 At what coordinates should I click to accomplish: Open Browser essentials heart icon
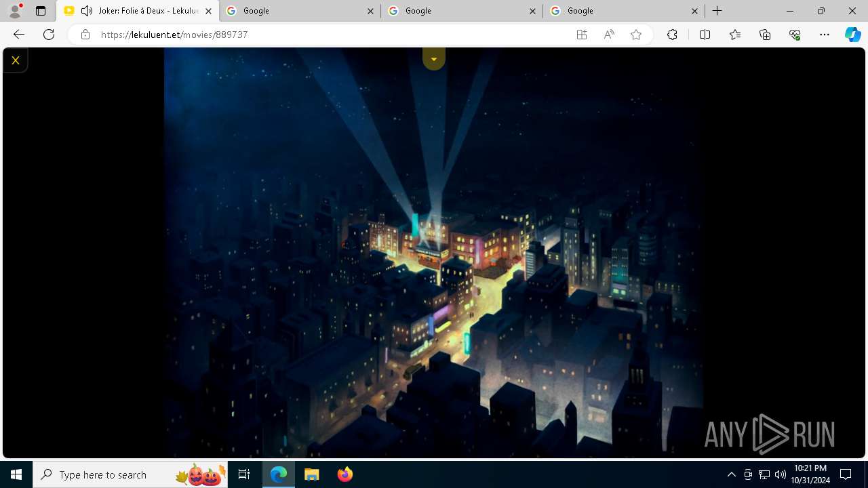(795, 35)
